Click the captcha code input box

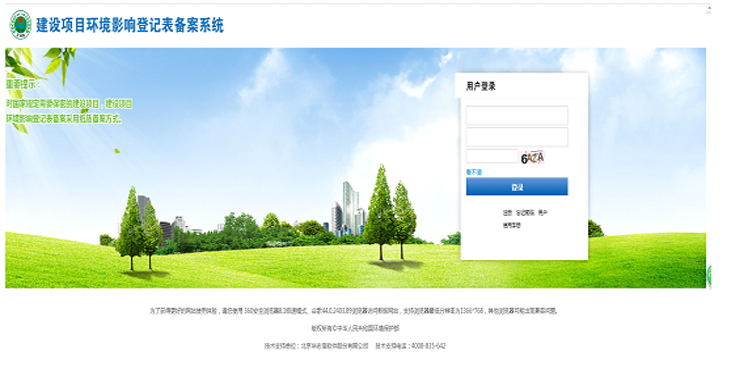pos(492,156)
